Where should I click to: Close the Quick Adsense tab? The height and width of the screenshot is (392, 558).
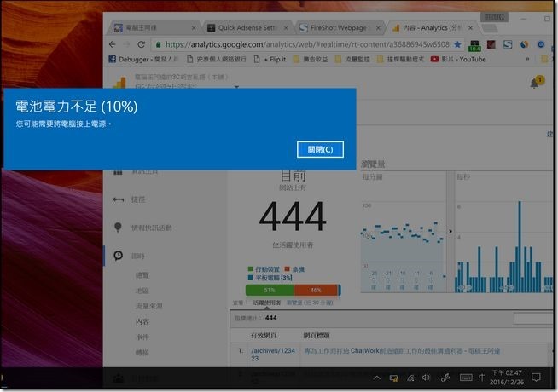(x=286, y=28)
